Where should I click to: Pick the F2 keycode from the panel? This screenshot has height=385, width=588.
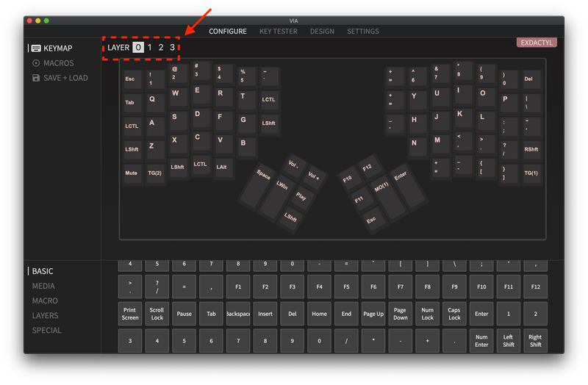pyautogui.click(x=265, y=287)
